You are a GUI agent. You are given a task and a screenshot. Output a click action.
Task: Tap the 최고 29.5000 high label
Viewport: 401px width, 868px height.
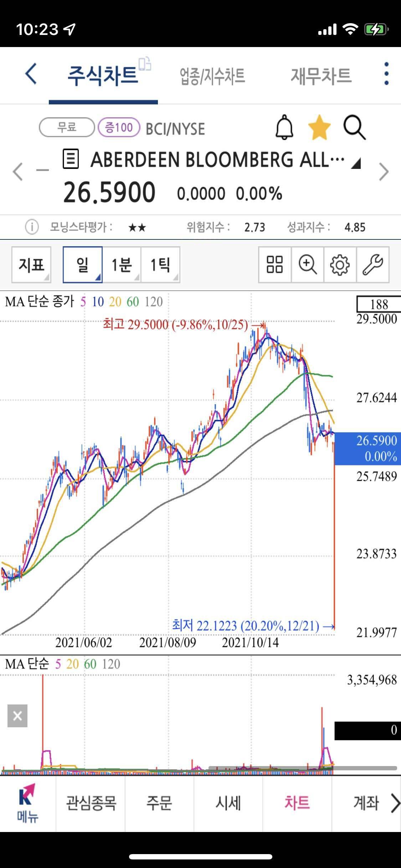click(175, 325)
